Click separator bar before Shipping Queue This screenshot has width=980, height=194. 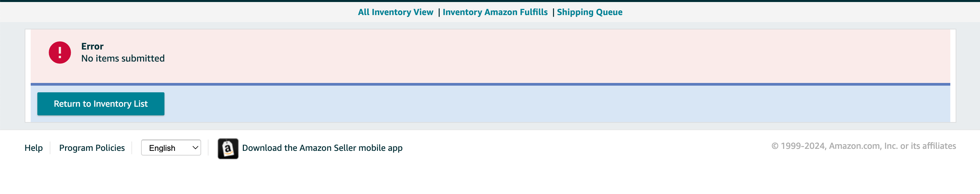tap(553, 13)
